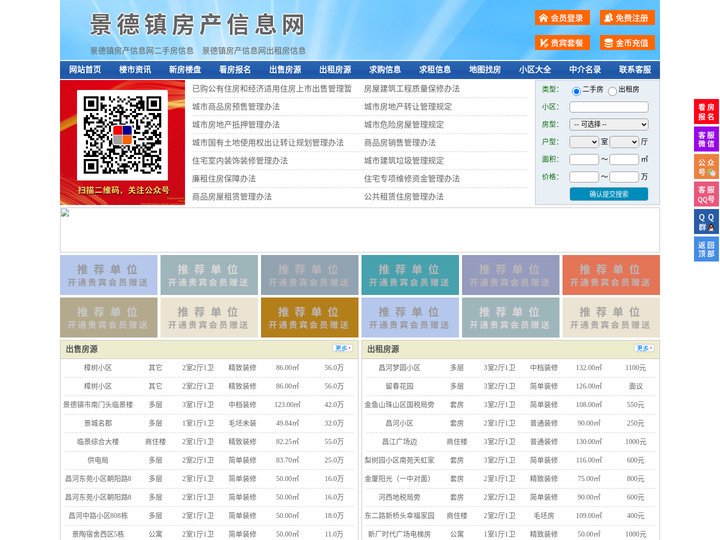Open 梨树园小区南苑天虹家 rental listing

pos(399,460)
